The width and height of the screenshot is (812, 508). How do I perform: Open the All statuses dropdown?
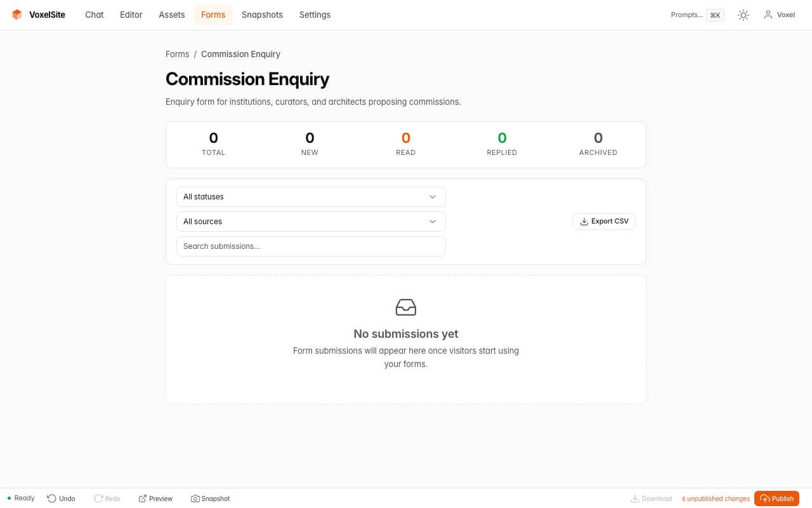pos(311,197)
